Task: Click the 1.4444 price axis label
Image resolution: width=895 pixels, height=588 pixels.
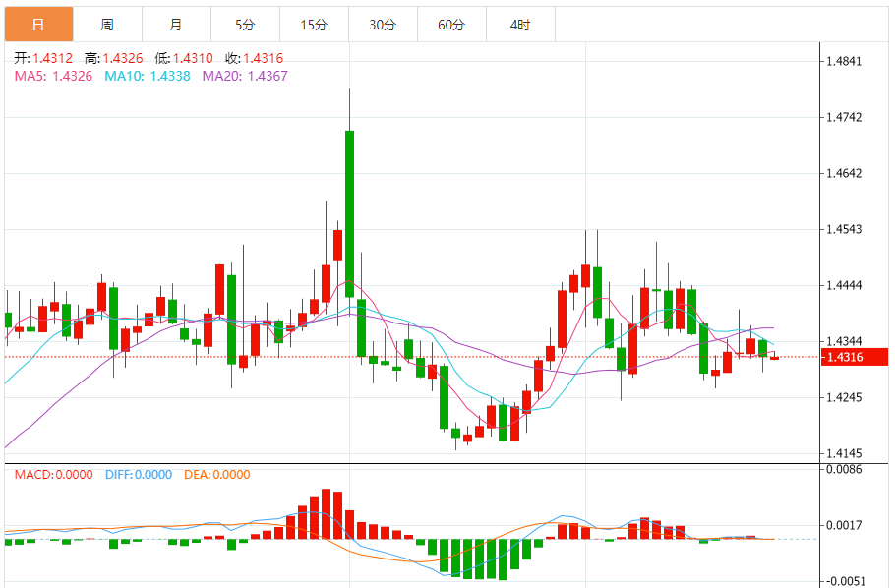Action: [x=844, y=285]
